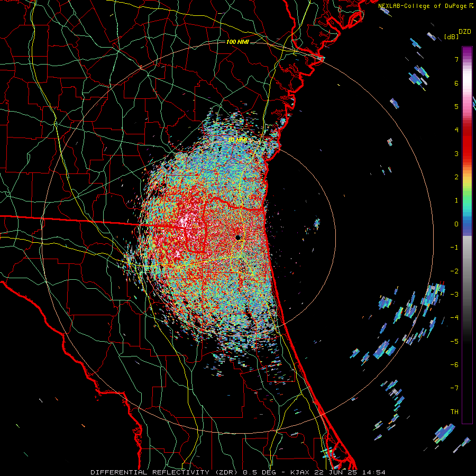476x476 pixels.
Task: Click the -7 value on the color scale
Action: [x=454, y=388]
